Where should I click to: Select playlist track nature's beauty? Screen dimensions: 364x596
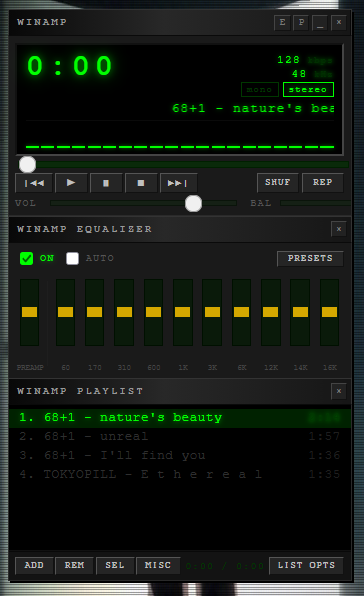180,418
